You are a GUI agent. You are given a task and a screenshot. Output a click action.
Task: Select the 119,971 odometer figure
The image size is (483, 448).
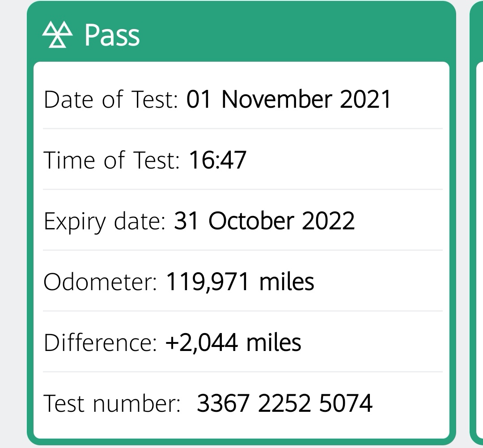pyautogui.click(x=208, y=282)
